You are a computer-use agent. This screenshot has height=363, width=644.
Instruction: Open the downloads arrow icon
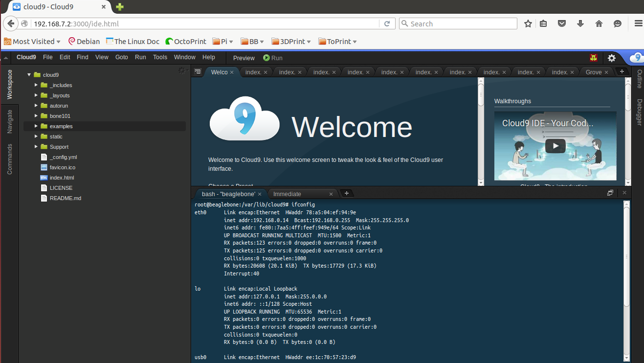(580, 23)
